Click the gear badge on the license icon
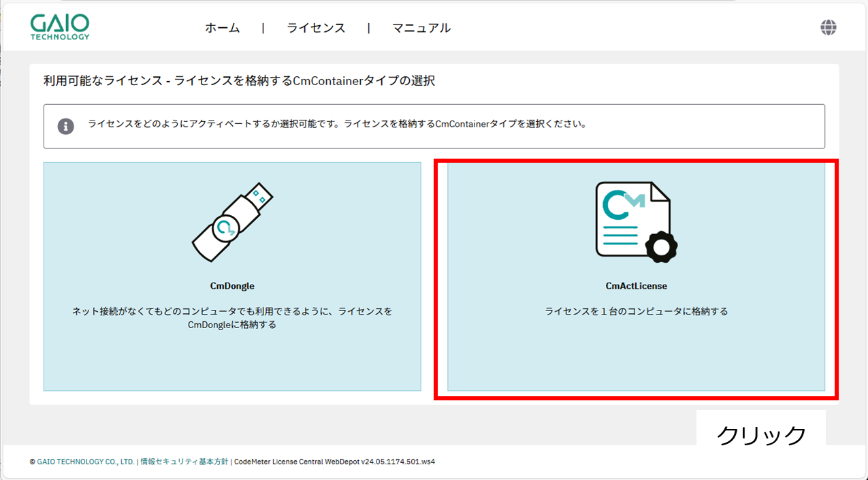 660,246
